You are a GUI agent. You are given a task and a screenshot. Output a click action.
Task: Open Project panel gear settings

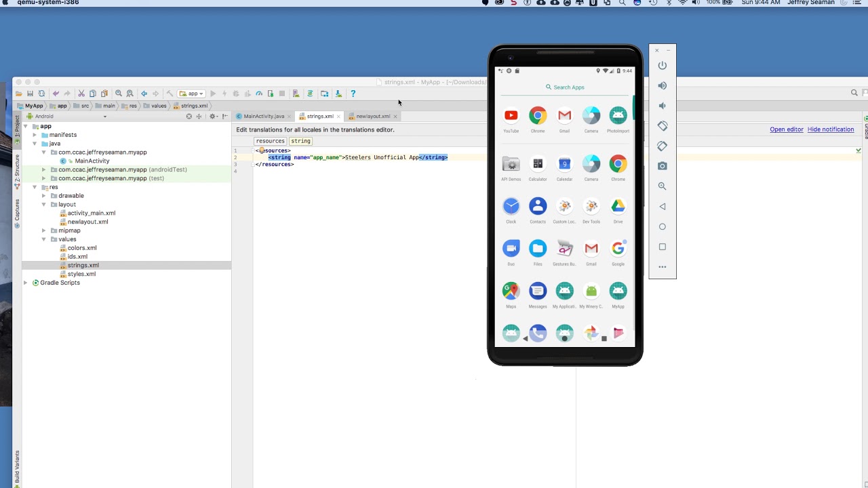point(213,117)
